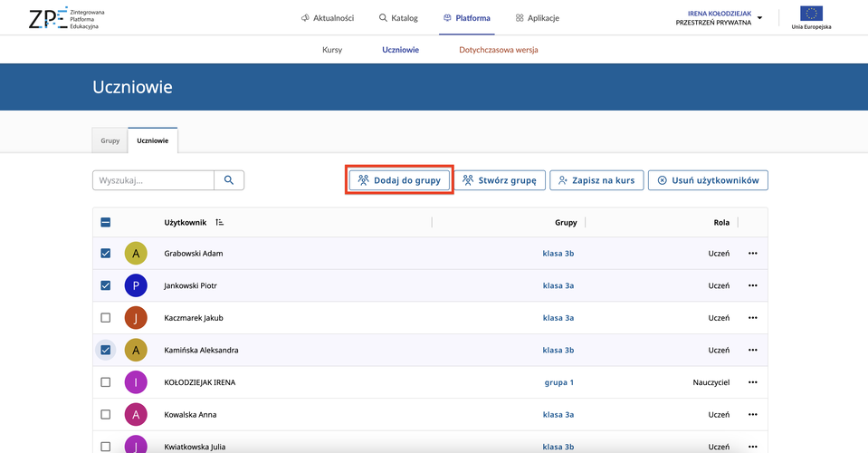The height and width of the screenshot is (453, 868).
Task: Open the Aplikacje menu
Action: point(537,18)
